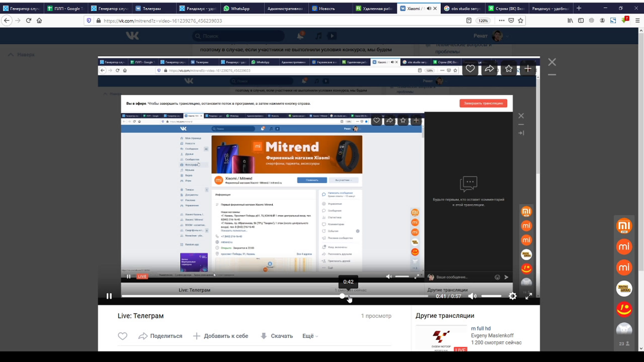Click the volume level slider
The image size is (644, 362).
491,296
